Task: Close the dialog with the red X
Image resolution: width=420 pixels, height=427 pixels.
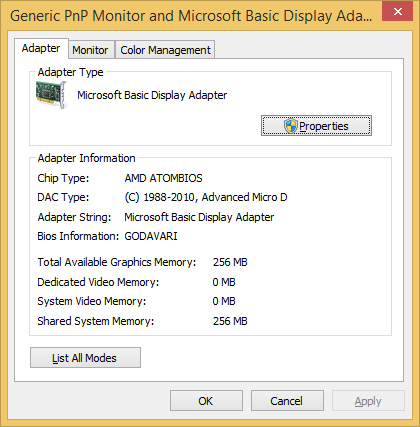Action: (397, 12)
